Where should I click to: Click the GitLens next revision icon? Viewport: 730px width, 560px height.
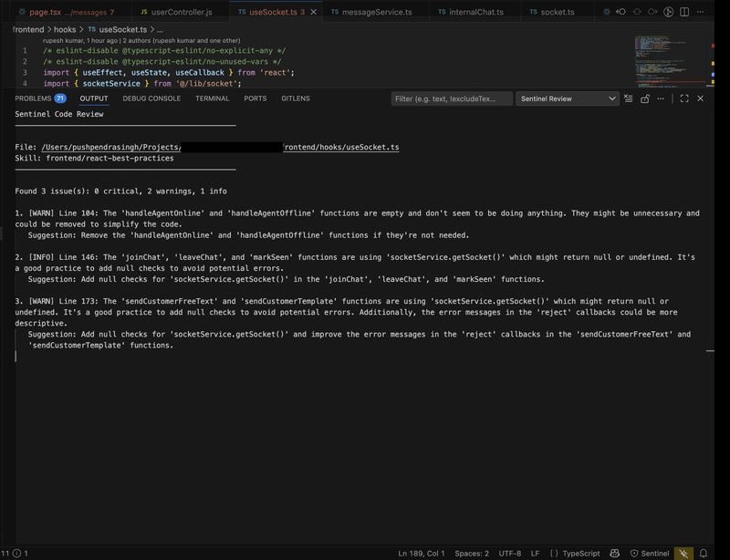point(652,12)
